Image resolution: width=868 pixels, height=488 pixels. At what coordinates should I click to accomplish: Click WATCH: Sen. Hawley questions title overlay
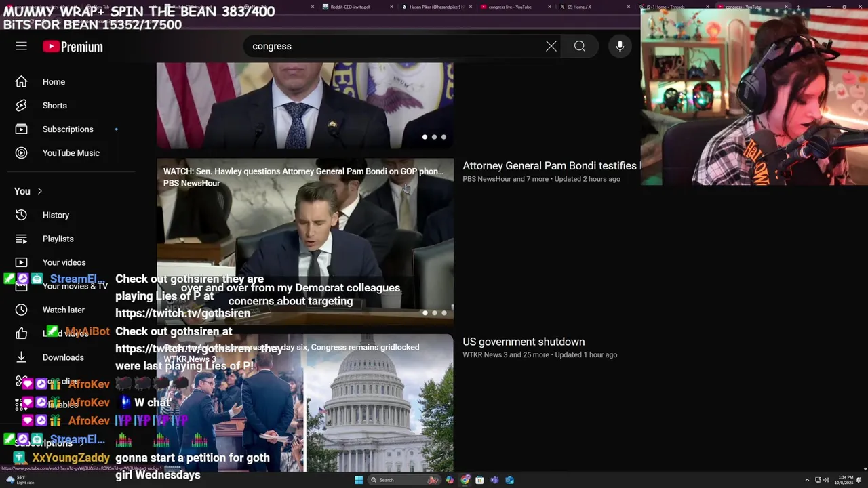point(303,171)
